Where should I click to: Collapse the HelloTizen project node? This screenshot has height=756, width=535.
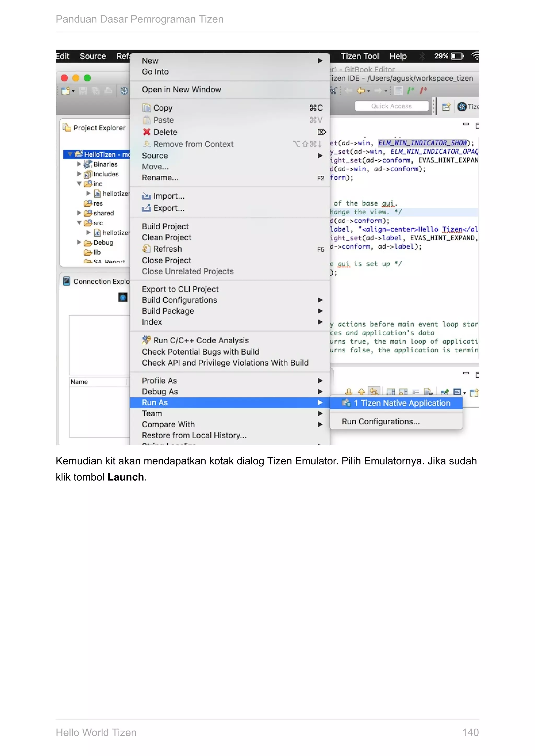coord(70,154)
